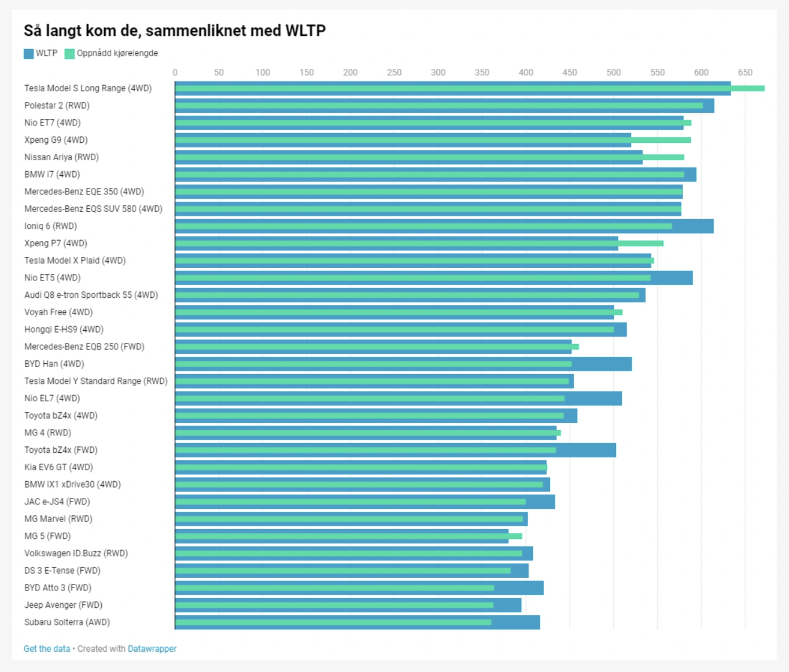The height and width of the screenshot is (672, 789).
Task: Click the chart title text
Action: click(x=175, y=30)
